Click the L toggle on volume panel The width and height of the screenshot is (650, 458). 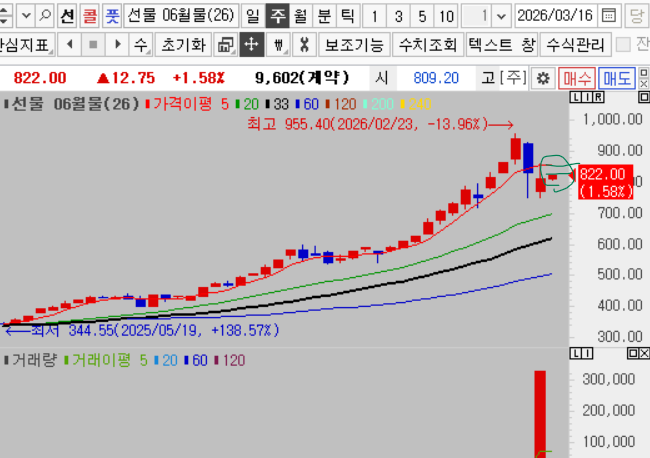[575, 353]
